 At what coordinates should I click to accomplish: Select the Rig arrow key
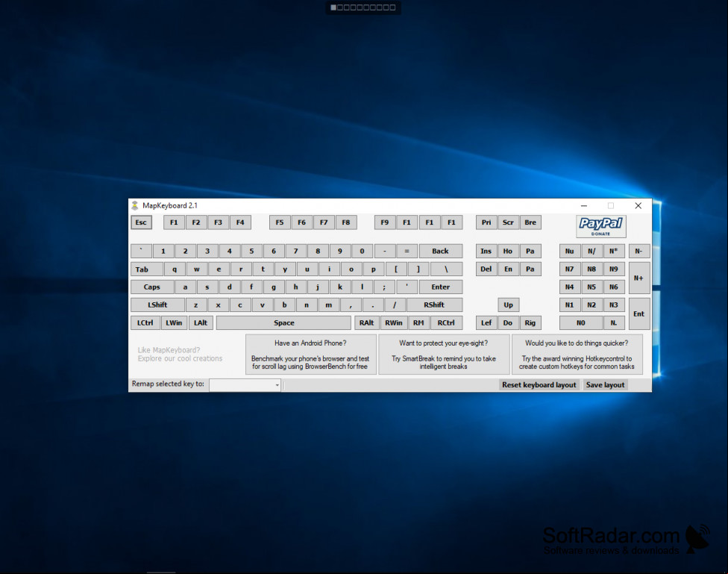[x=530, y=322]
